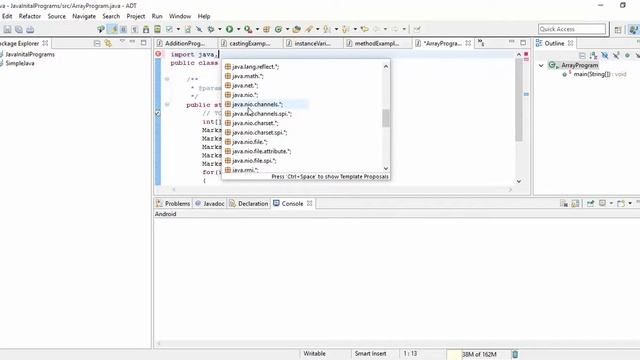This screenshot has width=640, height=360.
Task: Collapse the ArrayProgram node in Outline
Action: coord(541,65)
